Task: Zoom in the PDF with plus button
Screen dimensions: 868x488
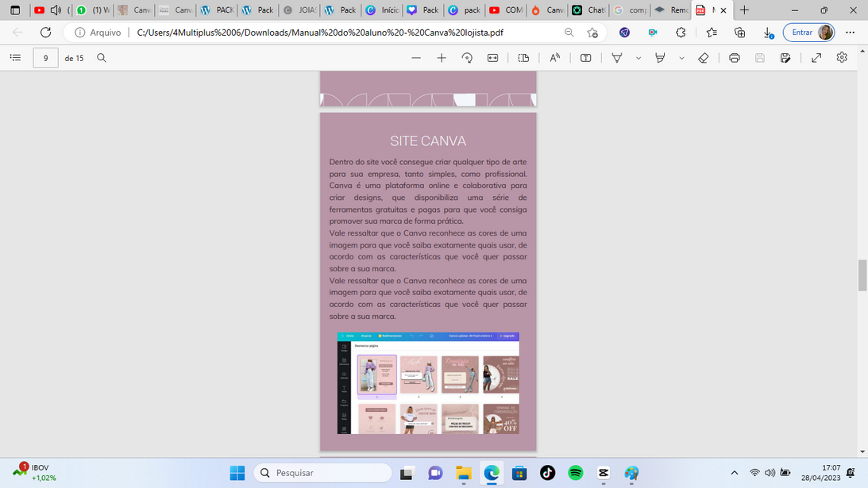Action: tap(442, 58)
